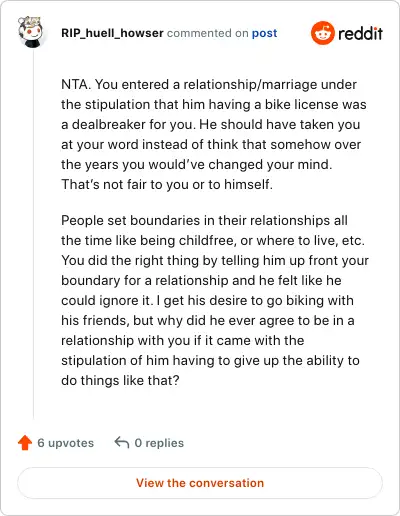Click the final line "do things like that?"

[x=120, y=380]
